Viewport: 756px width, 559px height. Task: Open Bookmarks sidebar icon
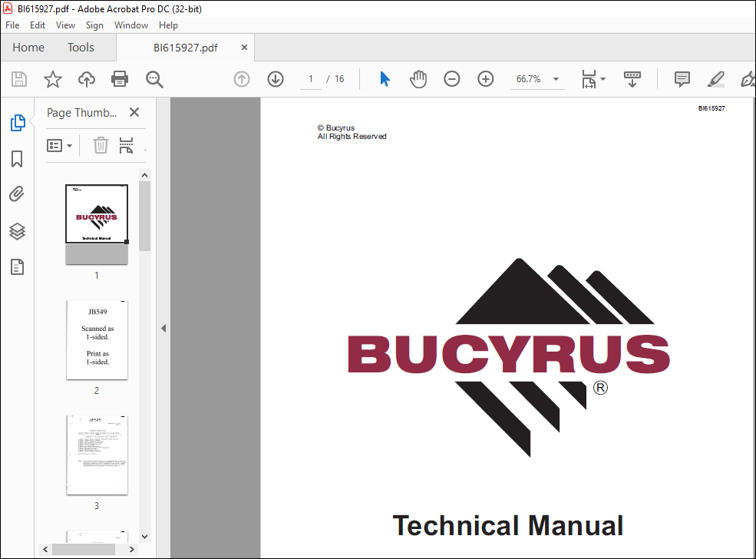pyautogui.click(x=17, y=159)
